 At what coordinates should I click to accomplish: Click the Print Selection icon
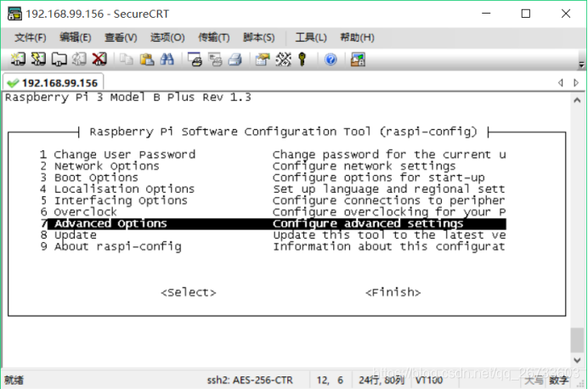pyautogui.click(x=215, y=59)
